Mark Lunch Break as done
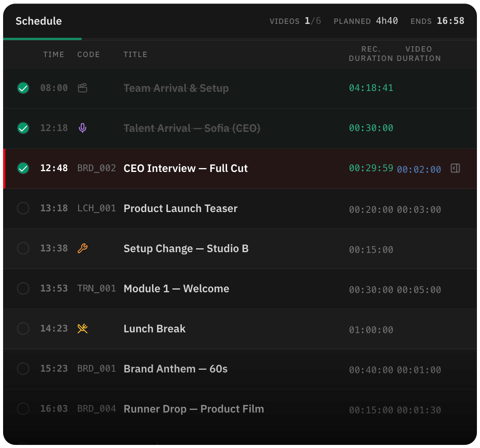Screen dimensions: 480x448 click(23, 328)
